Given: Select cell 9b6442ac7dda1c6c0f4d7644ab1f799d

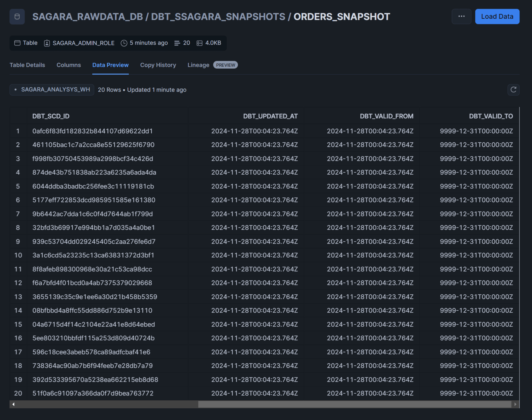Looking at the screenshot, I should pyautogui.click(x=107, y=214).
